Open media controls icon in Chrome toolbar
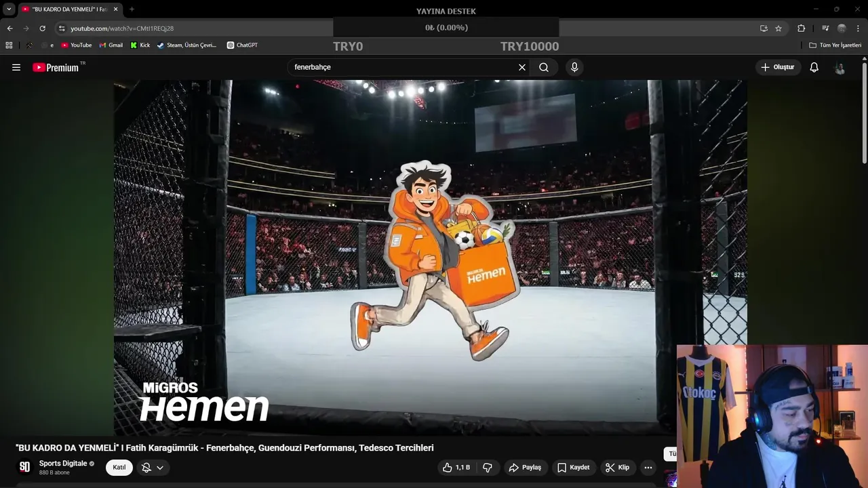The width and height of the screenshot is (868, 488). coord(825,28)
